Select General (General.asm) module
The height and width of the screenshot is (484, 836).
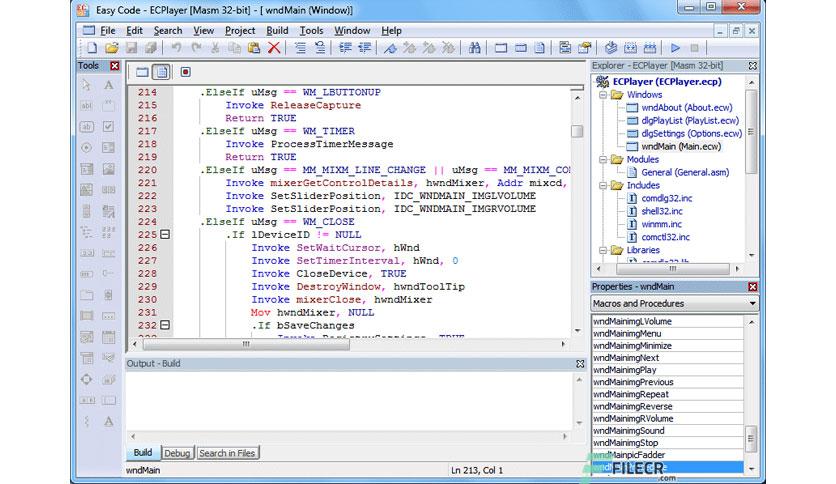(685, 172)
